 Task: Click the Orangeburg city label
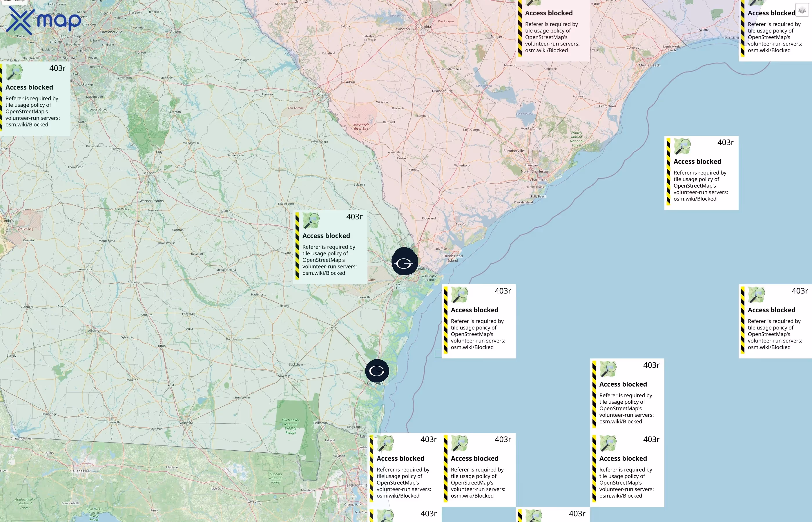click(x=442, y=91)
